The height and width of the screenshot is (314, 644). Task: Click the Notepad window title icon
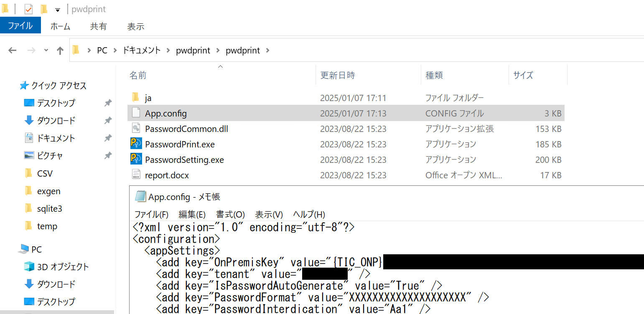click(x=141, y=197)
